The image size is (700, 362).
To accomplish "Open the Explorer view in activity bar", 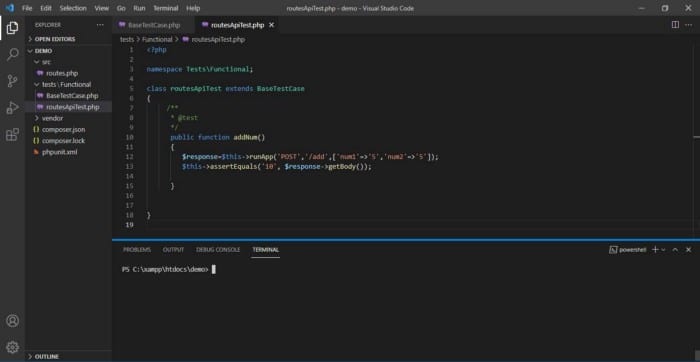I will (12, 28).
